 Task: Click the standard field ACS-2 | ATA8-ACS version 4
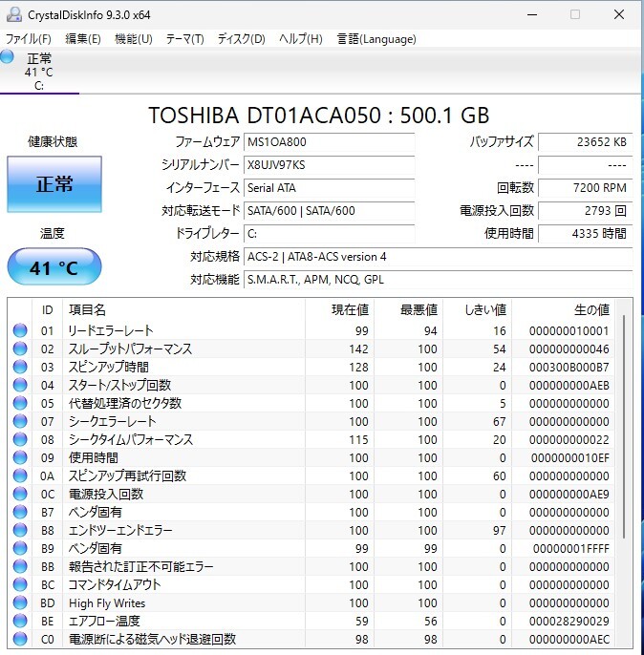[x=438, y=257]
